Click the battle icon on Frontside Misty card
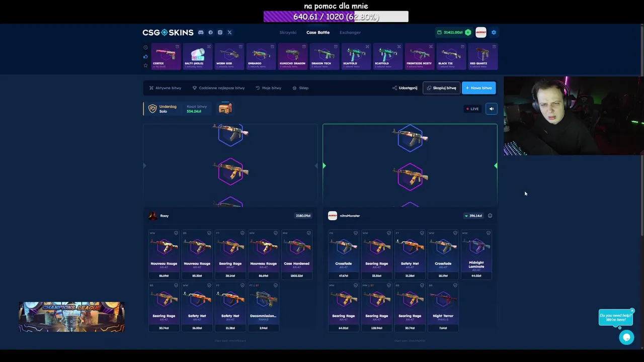 (x=431, y=47)
